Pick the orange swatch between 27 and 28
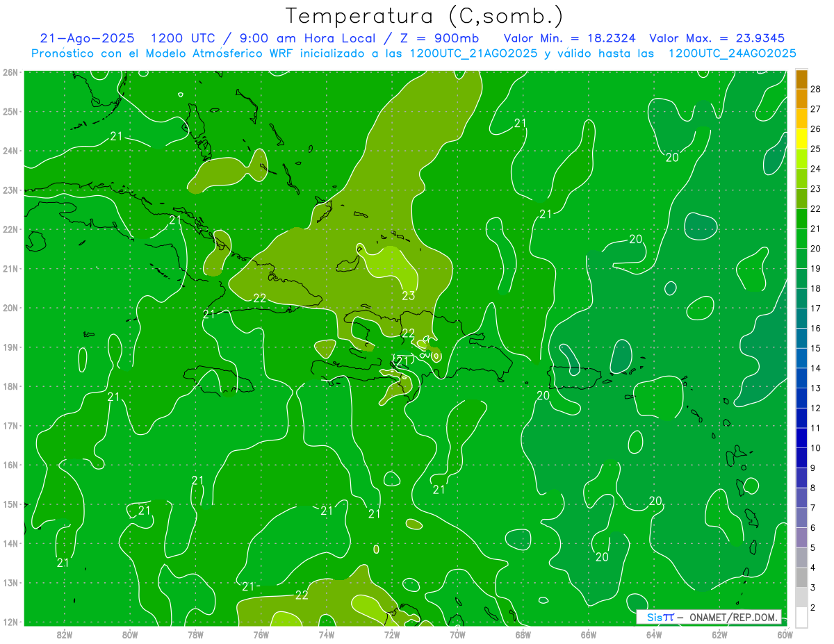834x644 pixels. click(x=801, y=99)
